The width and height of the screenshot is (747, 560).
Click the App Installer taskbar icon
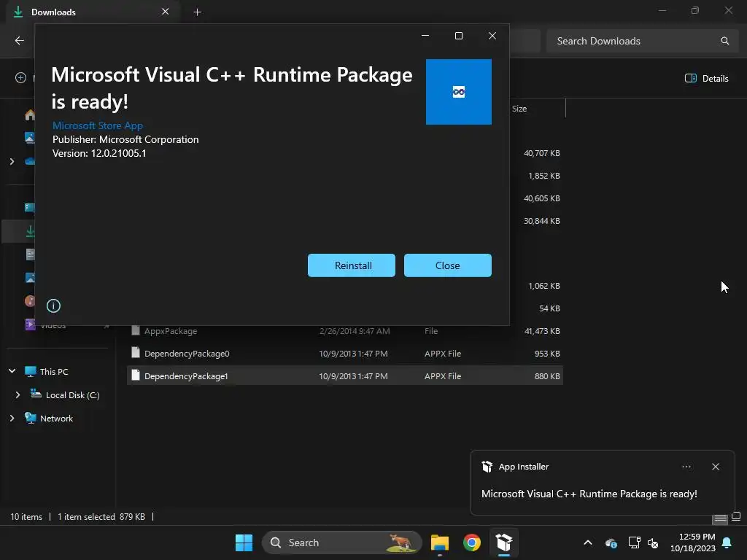coord(503,542)
